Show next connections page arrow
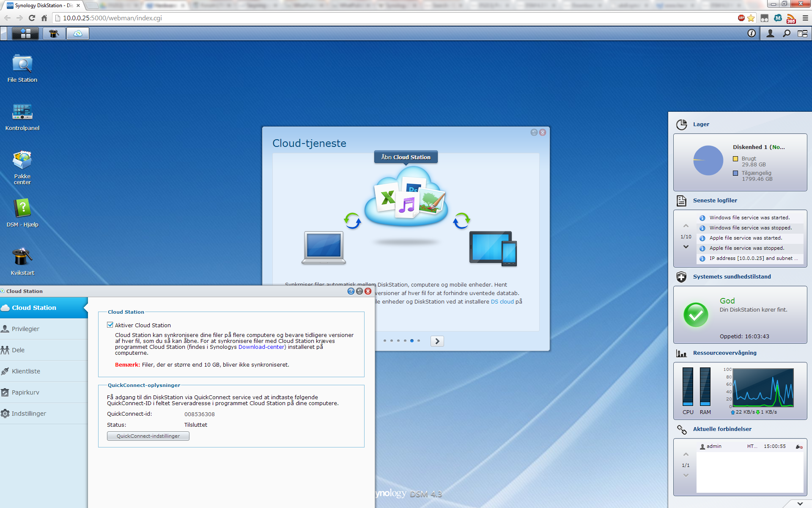 (x=686, y=475)
